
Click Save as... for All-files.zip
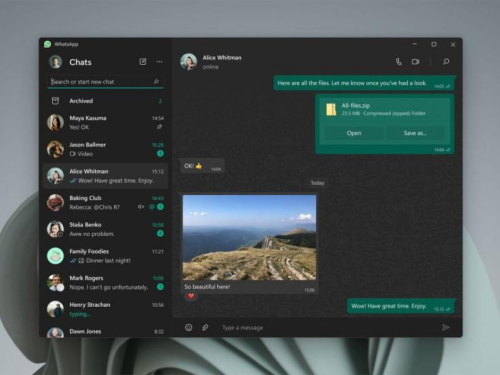pyautogui.click(x=415, y=133)
